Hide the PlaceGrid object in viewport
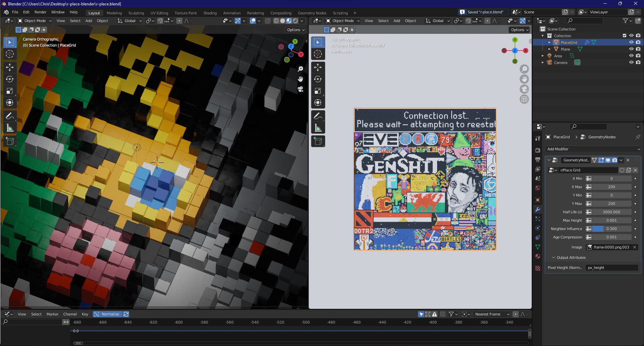The image size is (644, 346). (x=631, y=43)
